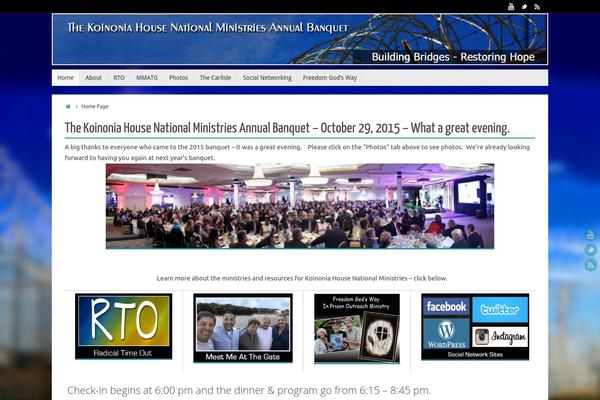
Task: Click "Learn more about the ministries" text line
Action: coord(302,278)
